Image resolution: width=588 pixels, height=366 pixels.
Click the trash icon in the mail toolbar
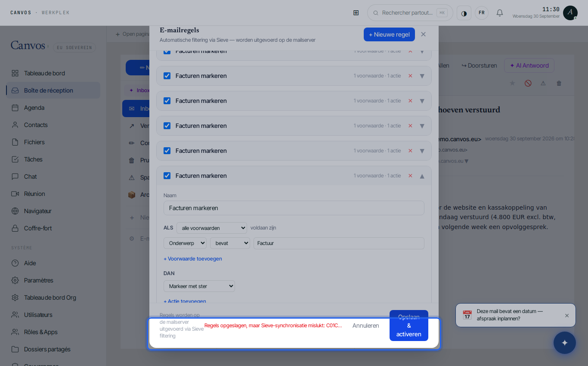[x=559, y=83]
